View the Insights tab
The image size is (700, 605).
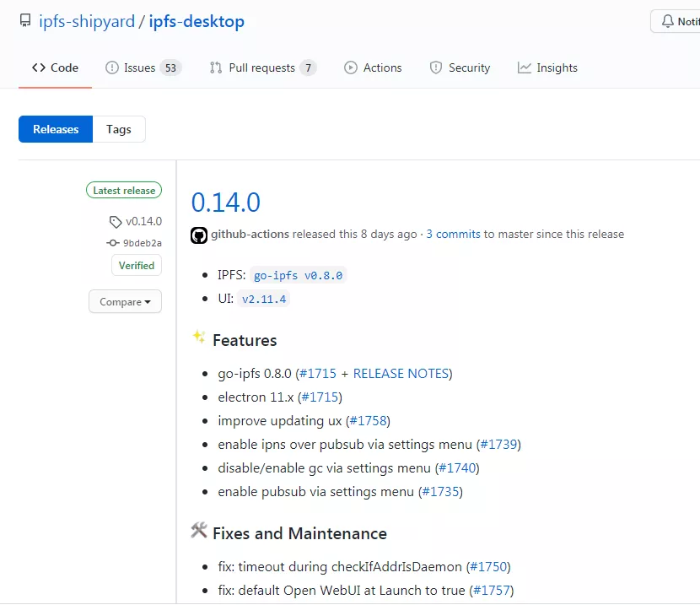click(x=547, y=68)
